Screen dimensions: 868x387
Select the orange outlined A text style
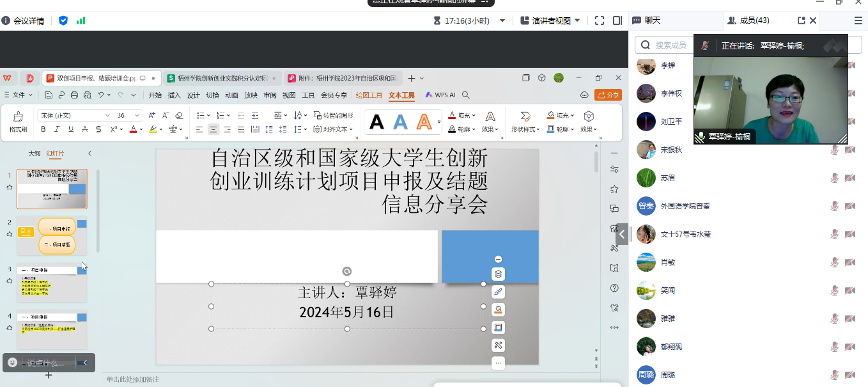[x=424, y=122]
